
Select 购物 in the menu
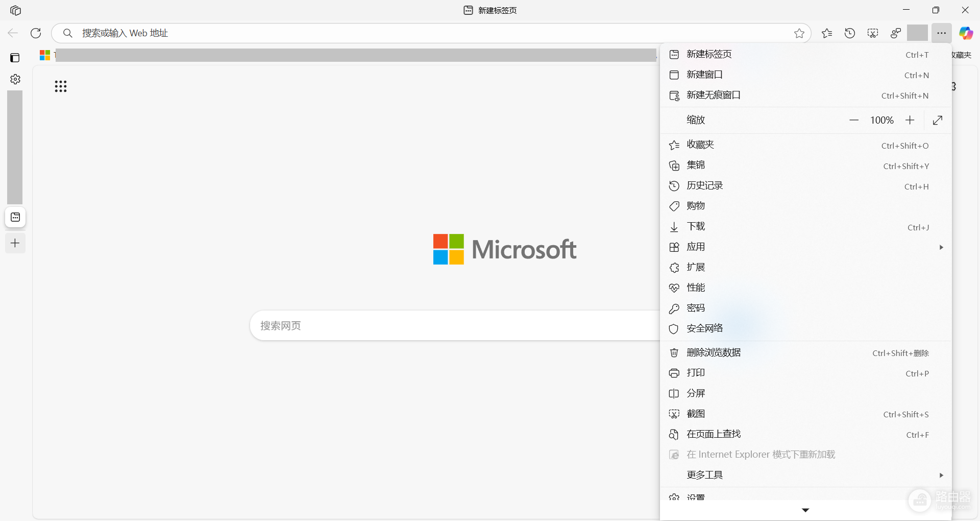pyautogui.click(x=806, y=206)
